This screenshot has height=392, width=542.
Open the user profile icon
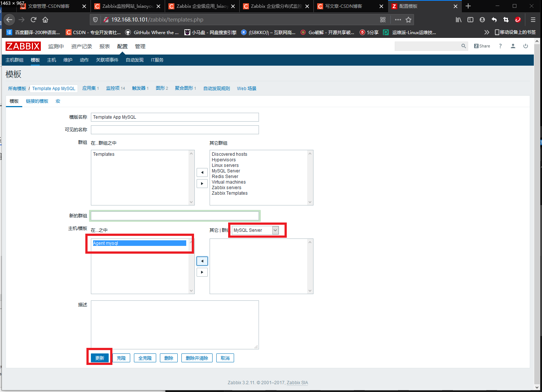(x=513, y=46)
